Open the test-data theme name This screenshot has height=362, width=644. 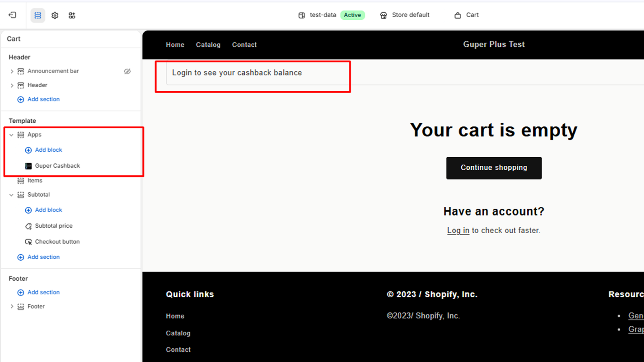coord(323,15)
